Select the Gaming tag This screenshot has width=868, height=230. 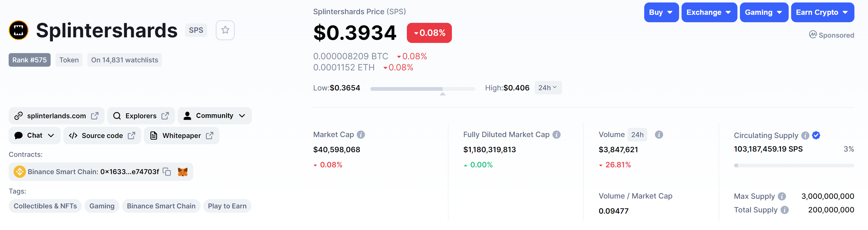click(x=102, y=206)
